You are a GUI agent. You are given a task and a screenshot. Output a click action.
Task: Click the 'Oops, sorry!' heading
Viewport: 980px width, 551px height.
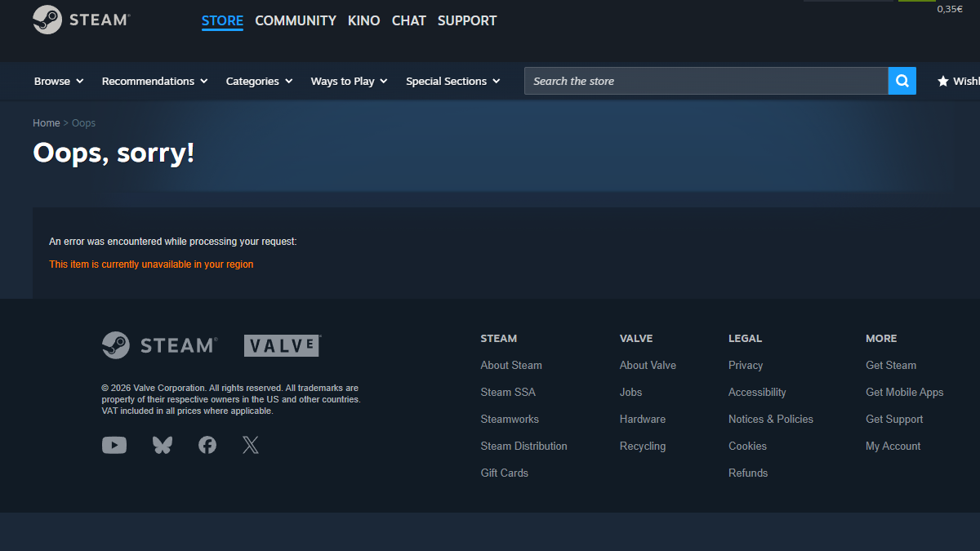click(114, 153)
